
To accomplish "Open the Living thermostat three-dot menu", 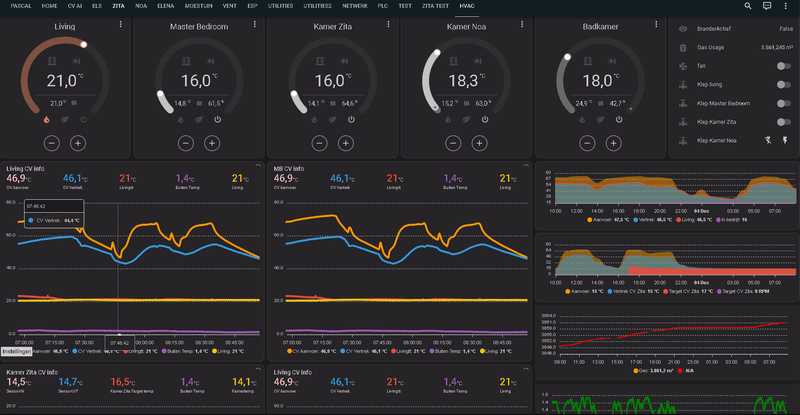I will tap(120, 24).
